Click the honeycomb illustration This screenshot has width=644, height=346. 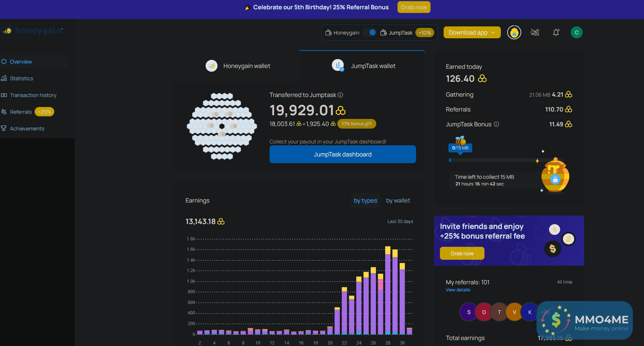click(x=222, y=126)
